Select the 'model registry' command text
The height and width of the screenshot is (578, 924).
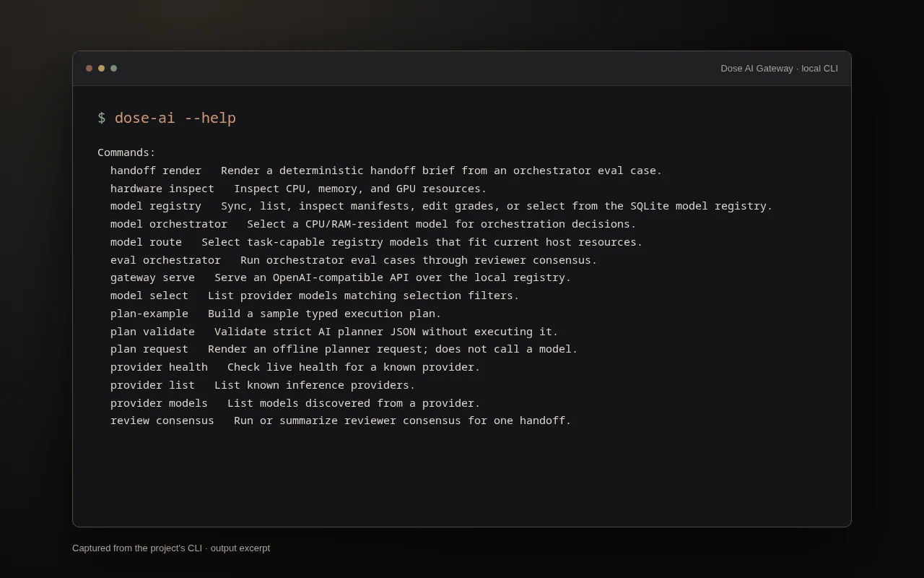pos(156,206)
